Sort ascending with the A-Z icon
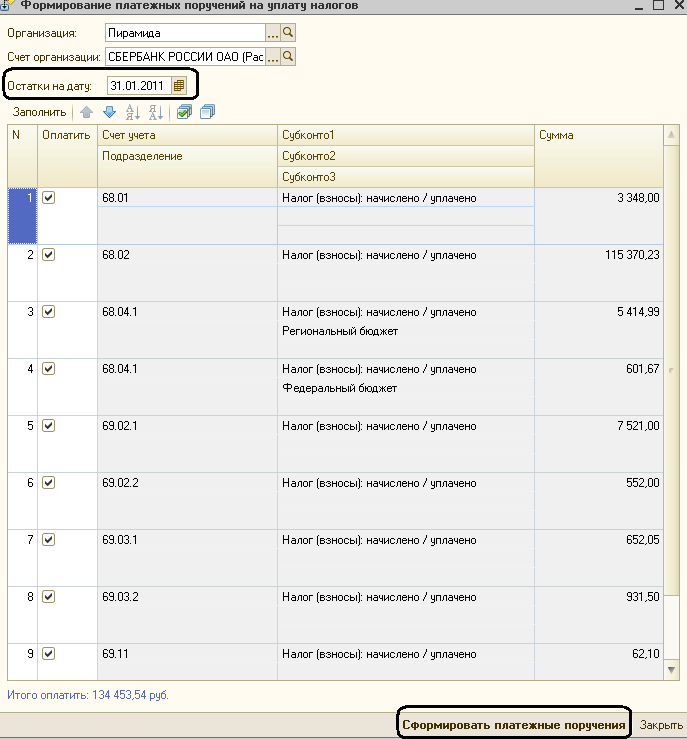Image resolution: width=687 pixels, height=739 pixels. pos(133,112)
